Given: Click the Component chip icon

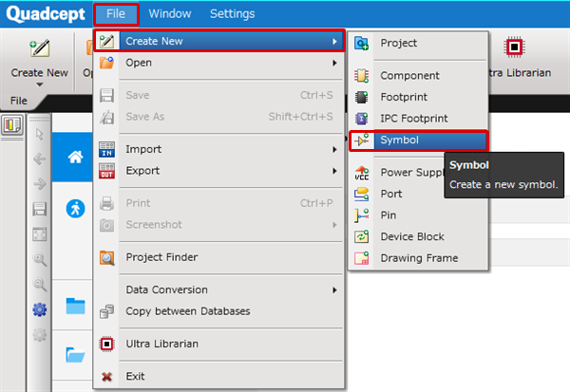Looking at the screenshot, I should click(x=361, y=76).
